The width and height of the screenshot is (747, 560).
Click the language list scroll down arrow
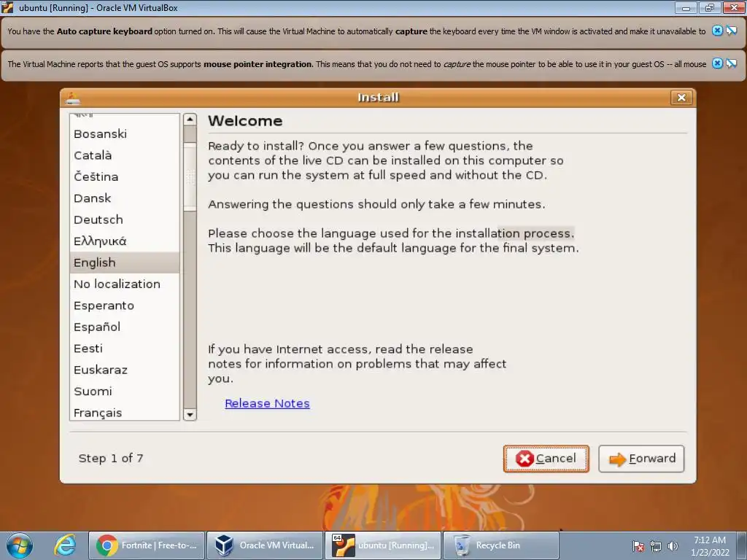(x=190, y=414)
